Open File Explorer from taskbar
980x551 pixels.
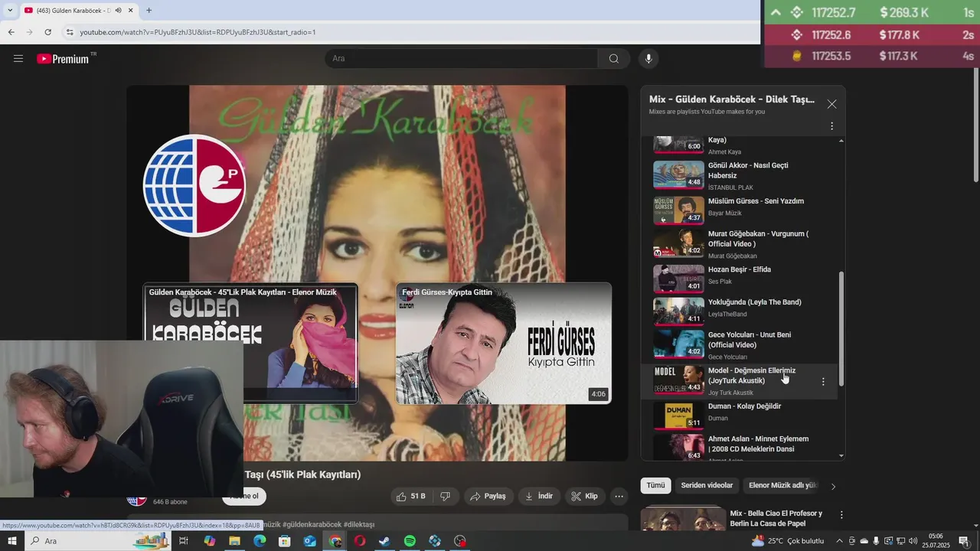click(x=234, y=541)
